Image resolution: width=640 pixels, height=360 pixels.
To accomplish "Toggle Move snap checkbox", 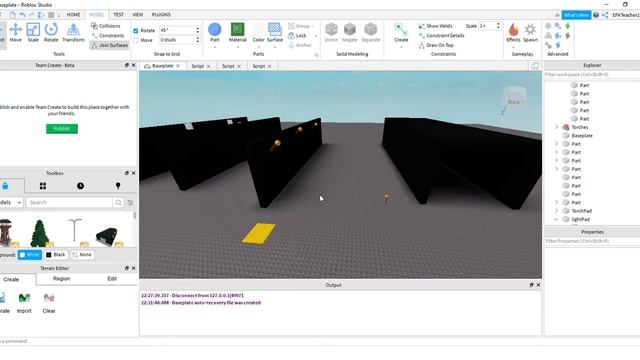I will click(136, 40).
